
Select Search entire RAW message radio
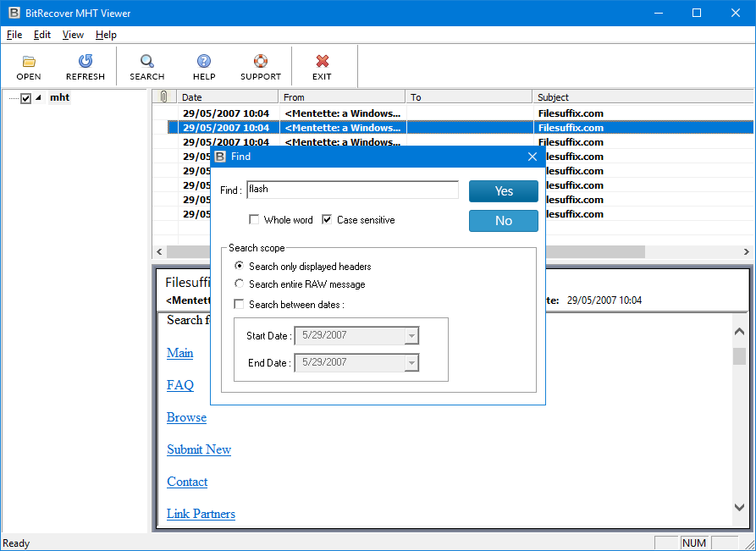click(x=239, y=284)
